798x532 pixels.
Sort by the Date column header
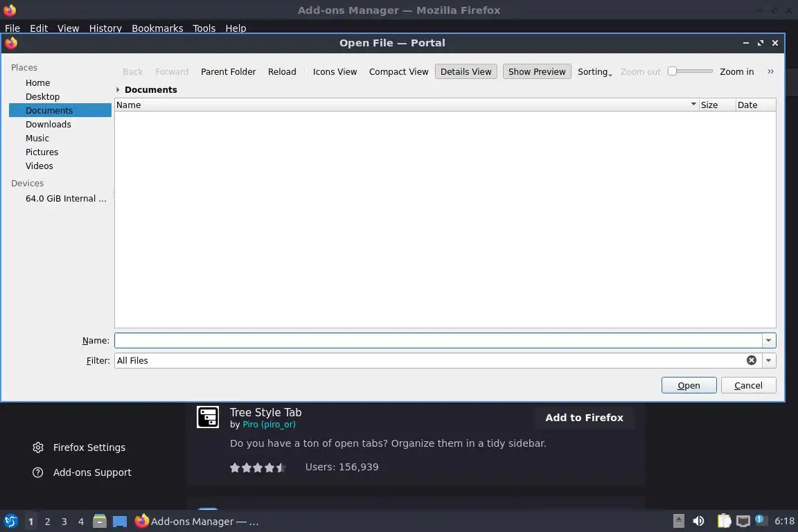(x=755, y=105)
